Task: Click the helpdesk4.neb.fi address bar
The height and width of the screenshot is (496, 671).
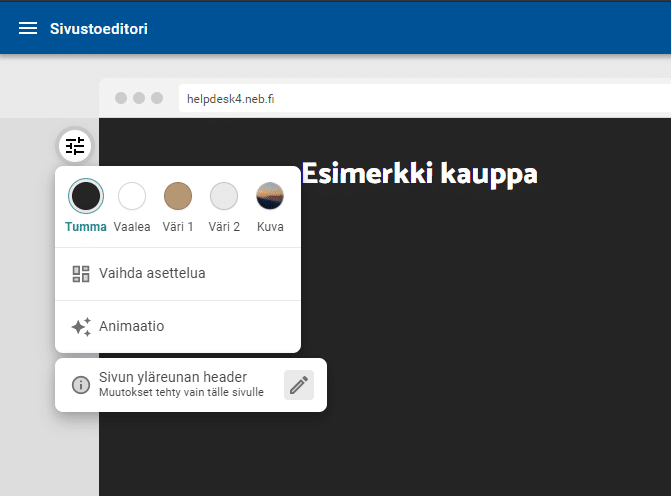Action: (x=400, y=98)
